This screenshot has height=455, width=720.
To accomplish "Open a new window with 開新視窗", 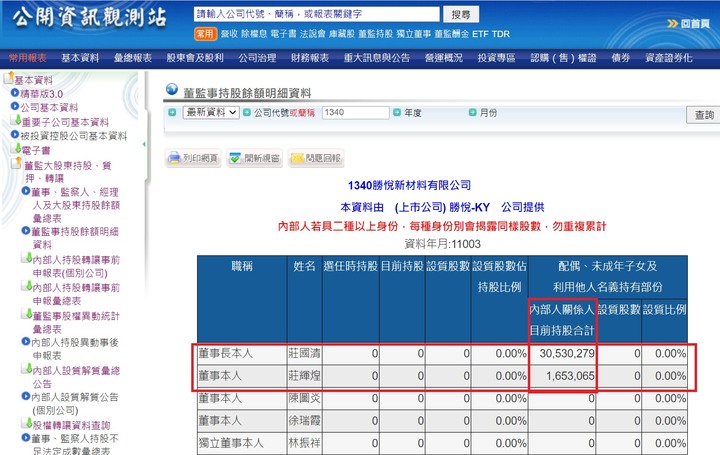I will point(254,158).
